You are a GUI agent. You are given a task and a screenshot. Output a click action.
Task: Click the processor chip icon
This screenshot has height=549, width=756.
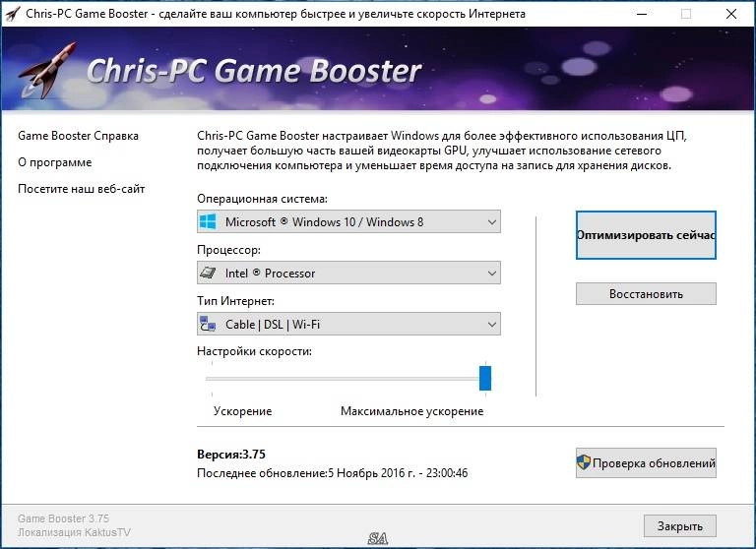point(208,273)
